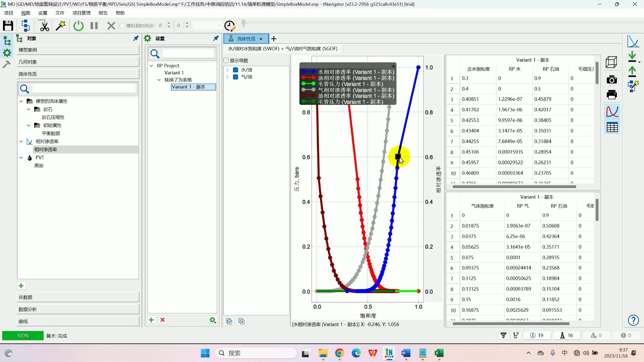The height and width of the screenshot is (362, 644).
Task: Collapse the PVT tree node
Action: (21, 158)
